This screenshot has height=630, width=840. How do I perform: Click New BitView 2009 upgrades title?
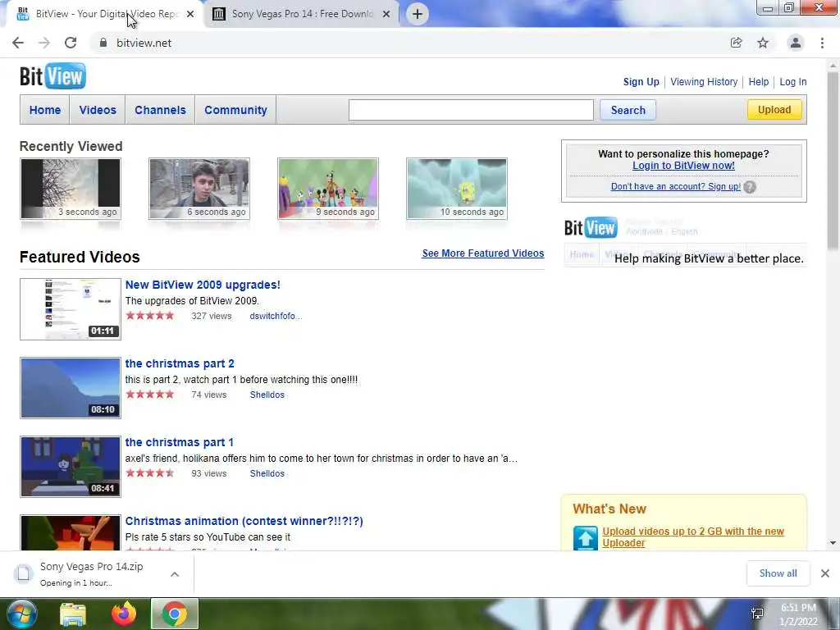point(203,285)
